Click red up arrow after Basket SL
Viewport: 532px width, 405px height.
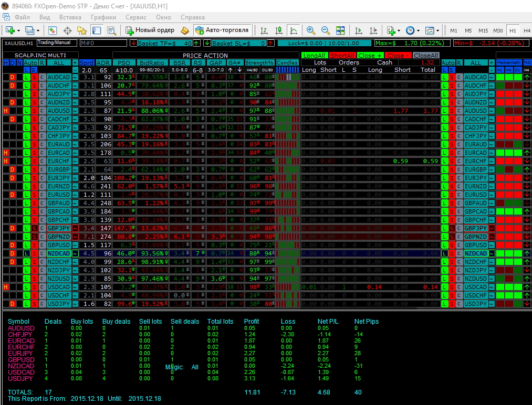270,43
